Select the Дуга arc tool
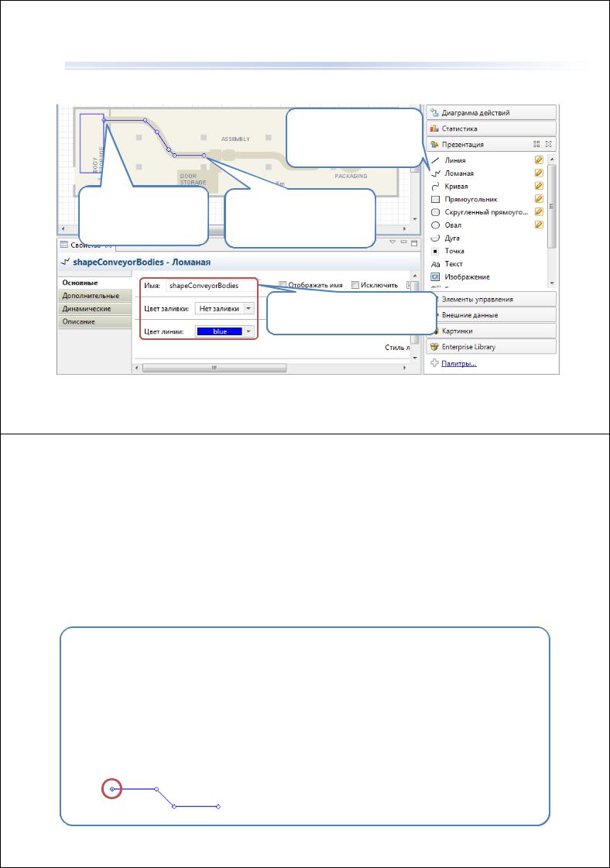The height and width of the screenshot is (868, 610). [446, 238]
